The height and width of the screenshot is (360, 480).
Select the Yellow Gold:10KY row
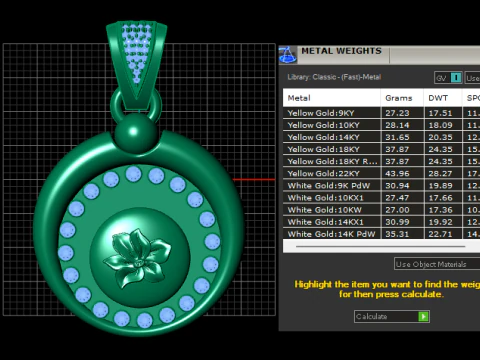pyautogui.click(x=382, y=125)
